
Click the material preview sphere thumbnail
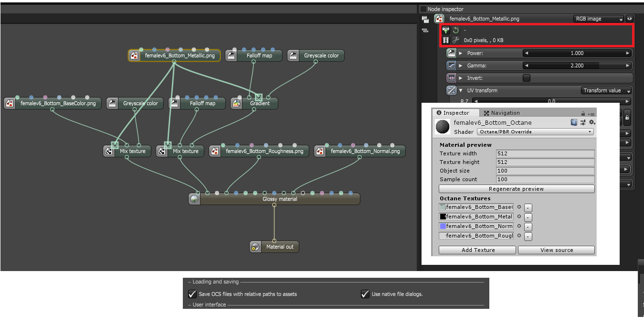(x=443, y=127)
